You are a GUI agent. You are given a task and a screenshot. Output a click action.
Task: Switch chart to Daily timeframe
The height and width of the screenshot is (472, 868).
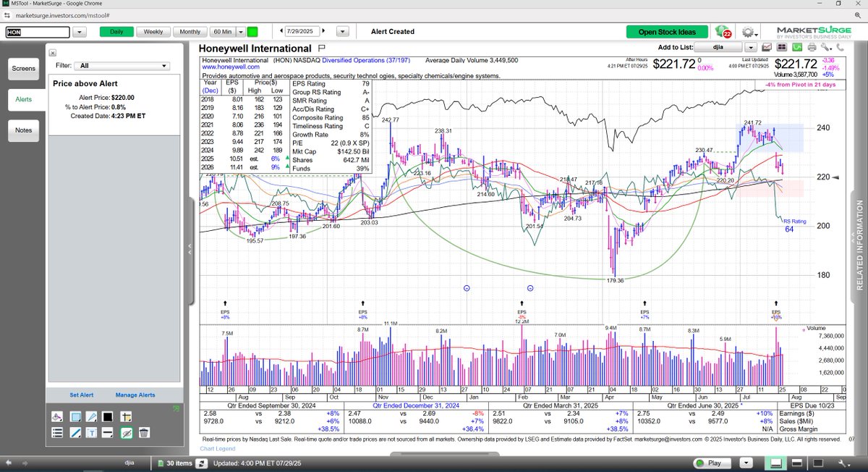tap(116, 32)
